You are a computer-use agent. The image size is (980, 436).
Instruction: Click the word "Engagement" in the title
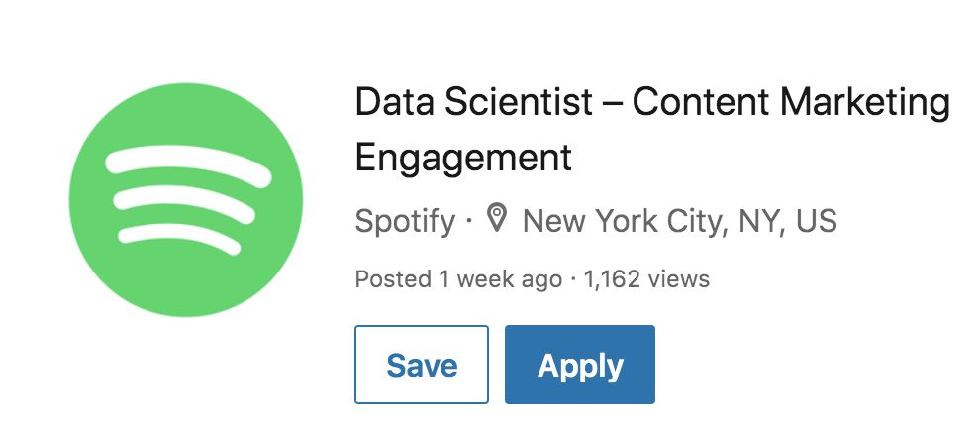(463, 159)
